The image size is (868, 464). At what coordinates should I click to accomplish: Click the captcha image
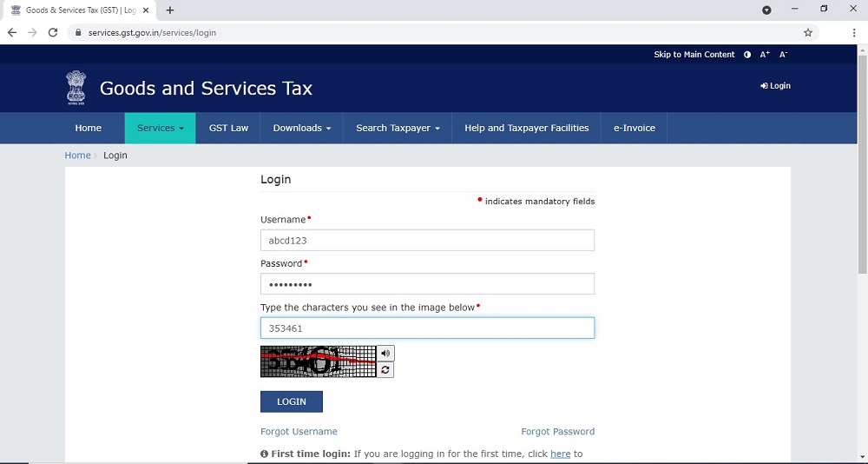pos(319,361)
